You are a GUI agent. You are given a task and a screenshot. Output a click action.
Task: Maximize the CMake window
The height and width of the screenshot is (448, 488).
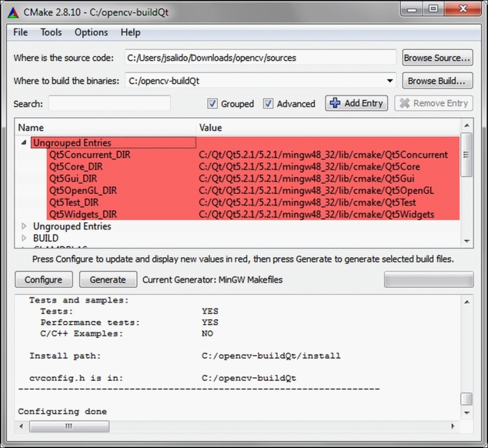433,9
